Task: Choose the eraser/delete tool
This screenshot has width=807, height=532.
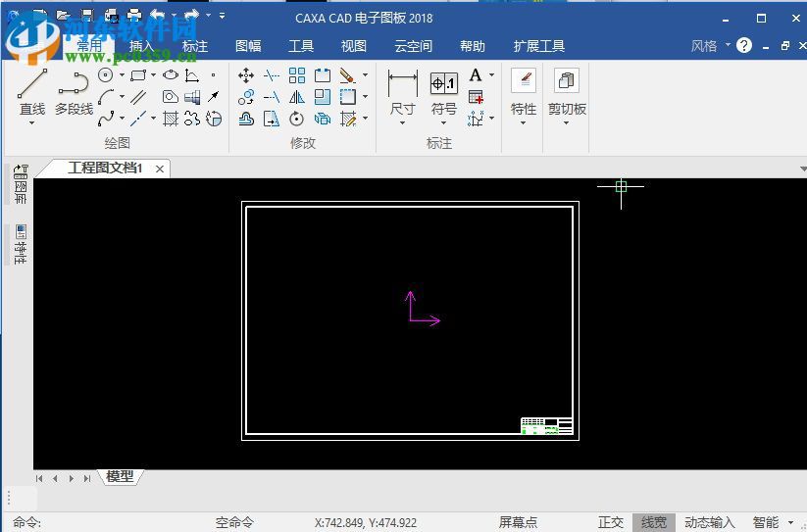Action: coord(347,75)
